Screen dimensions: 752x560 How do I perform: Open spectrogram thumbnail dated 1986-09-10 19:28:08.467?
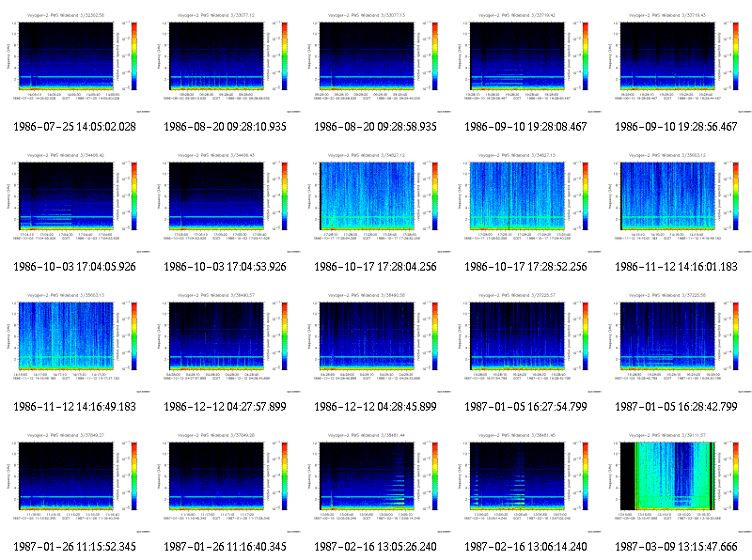click(x=526, y=62)
